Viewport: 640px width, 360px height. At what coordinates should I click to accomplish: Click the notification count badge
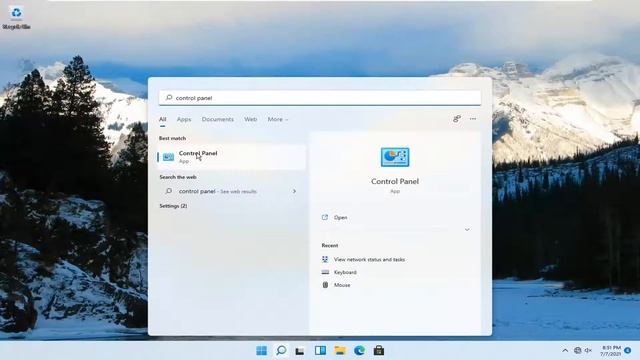[628, 351]
